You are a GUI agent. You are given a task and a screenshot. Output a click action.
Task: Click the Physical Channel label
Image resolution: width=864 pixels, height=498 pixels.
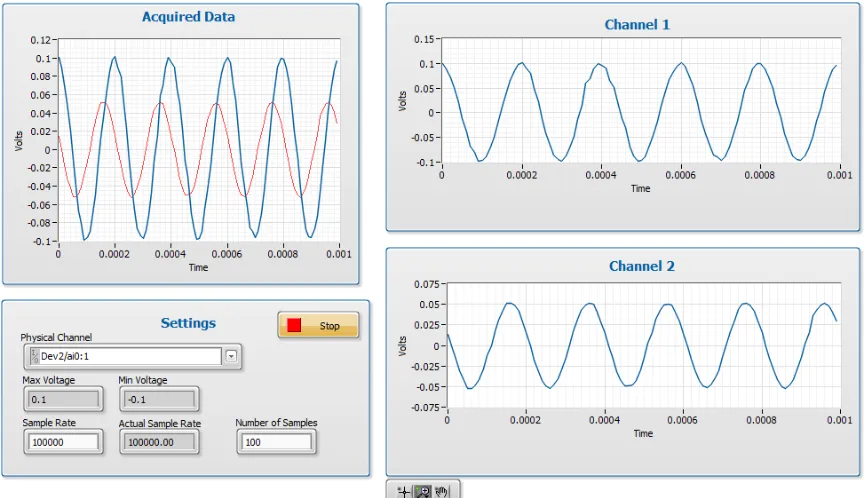pos(56,337)
